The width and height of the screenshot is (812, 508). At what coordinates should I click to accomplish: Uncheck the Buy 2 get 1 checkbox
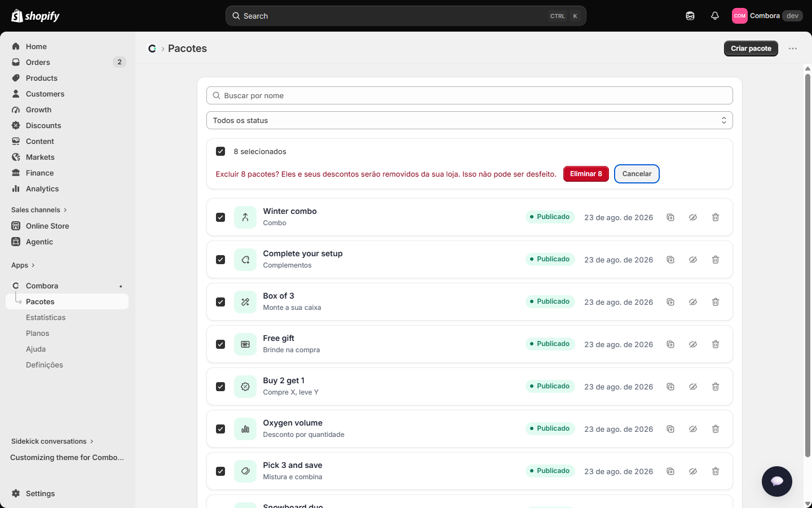[220, 387]
